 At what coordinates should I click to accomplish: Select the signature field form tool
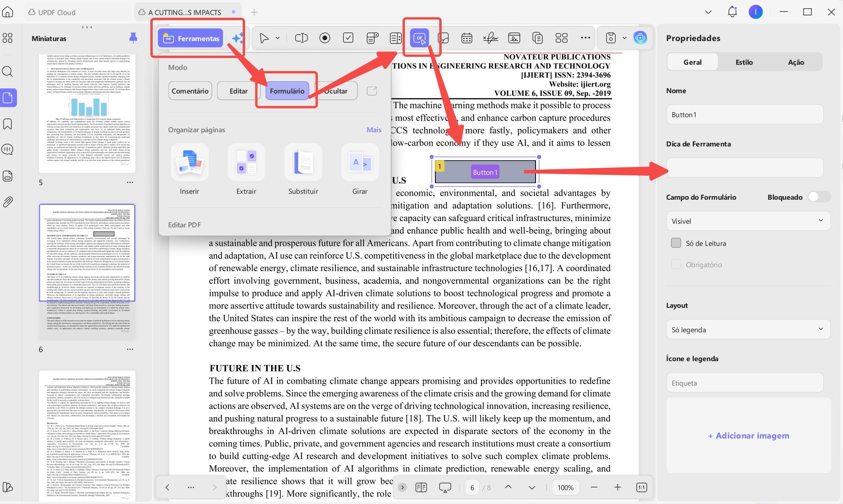point(491,38)
